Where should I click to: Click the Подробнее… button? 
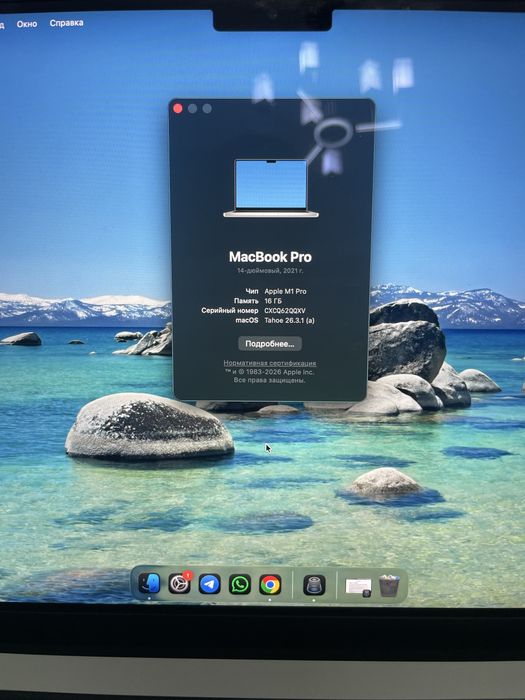[270, 344]
